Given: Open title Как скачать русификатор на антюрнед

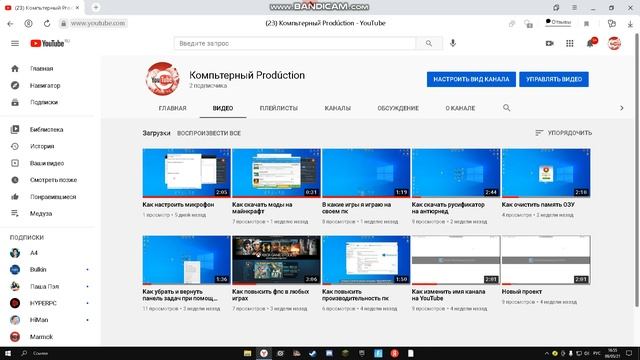Looking at the screenshot, I should (x=448, y=208).
